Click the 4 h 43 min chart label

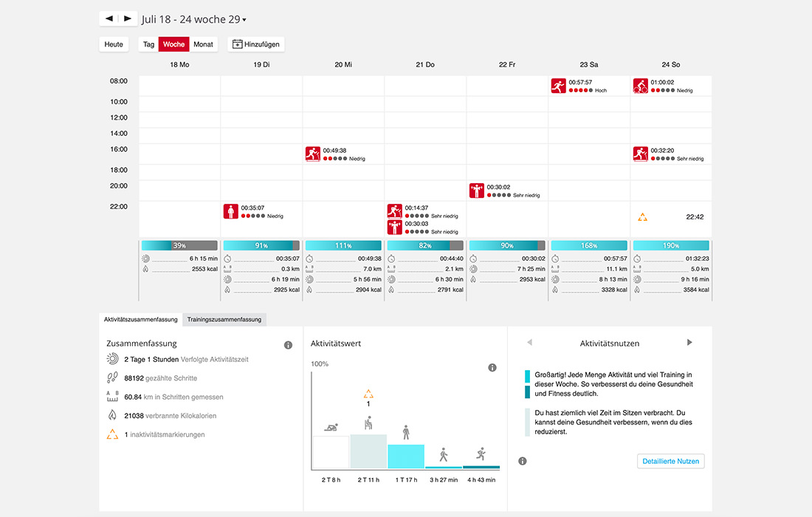pos(481,480)
